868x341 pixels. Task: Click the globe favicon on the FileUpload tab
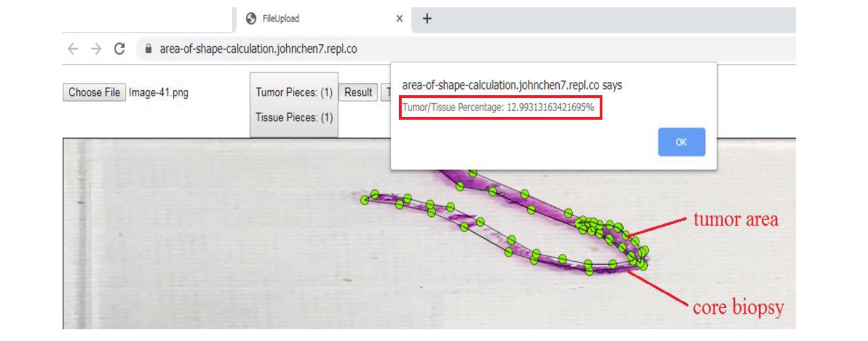click(x=251, y=19)
